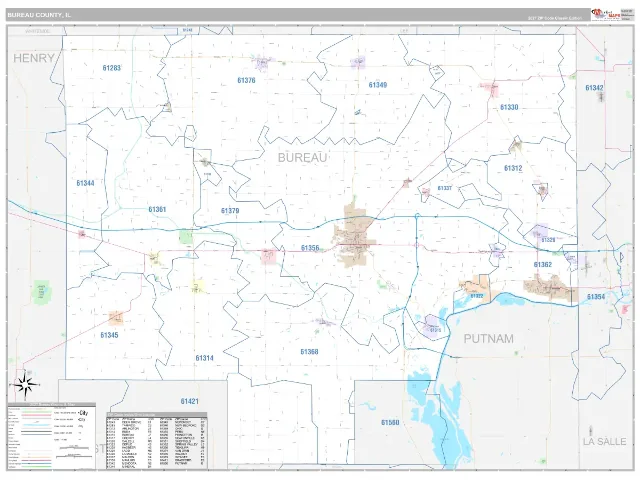Select the ZIP code label 61368
The height and width of the screenshot is (480, 640).
point(309,351)
